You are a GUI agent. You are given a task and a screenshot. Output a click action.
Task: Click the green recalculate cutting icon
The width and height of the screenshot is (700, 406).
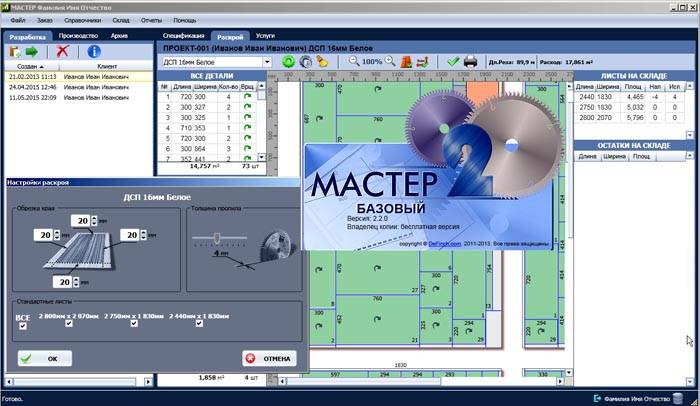point(289,62)
